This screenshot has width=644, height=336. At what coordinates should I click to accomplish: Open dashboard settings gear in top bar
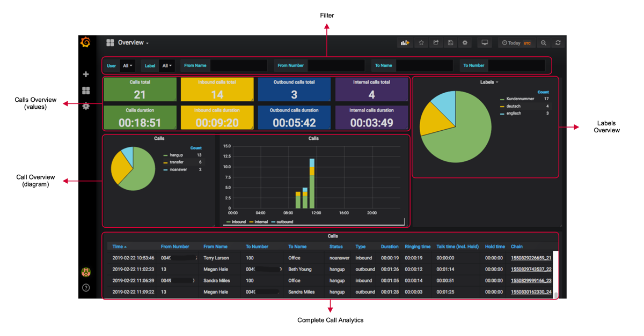[465, 43]
